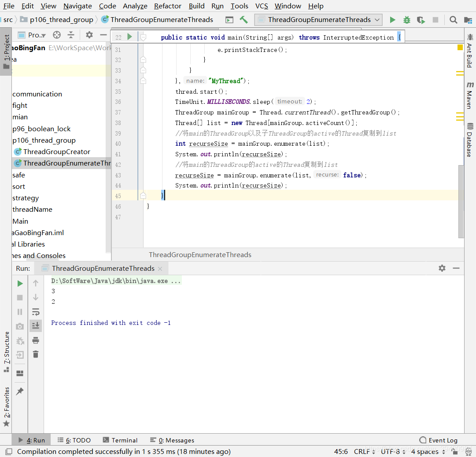
Task: Change file encoding UTF-8 in status bar
Action: coord(393,452)
